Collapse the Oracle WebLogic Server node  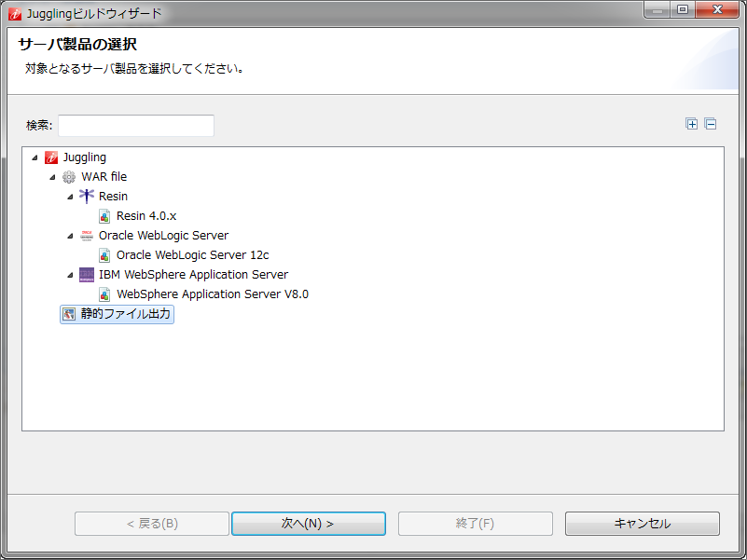coord(70,236)
